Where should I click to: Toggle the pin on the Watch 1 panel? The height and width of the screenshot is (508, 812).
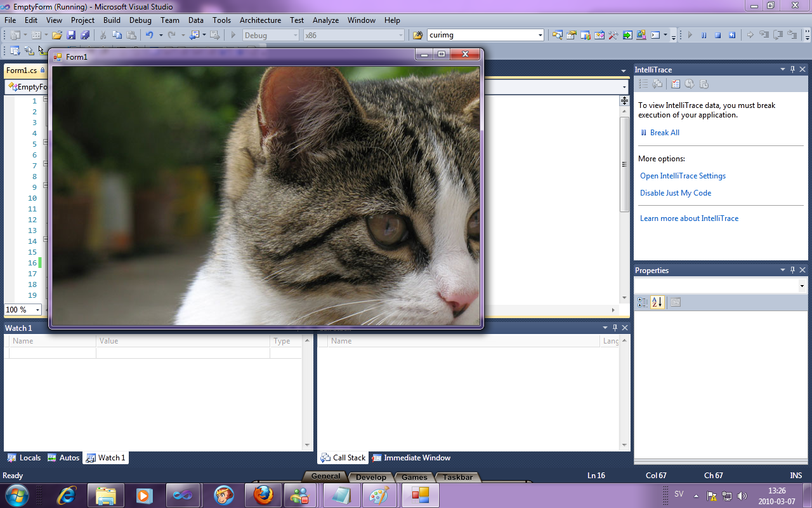(x=614, y=328)
